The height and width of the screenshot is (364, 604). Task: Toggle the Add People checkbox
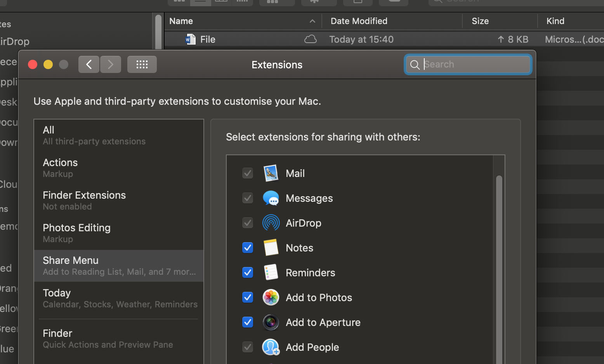click(248, 347)
